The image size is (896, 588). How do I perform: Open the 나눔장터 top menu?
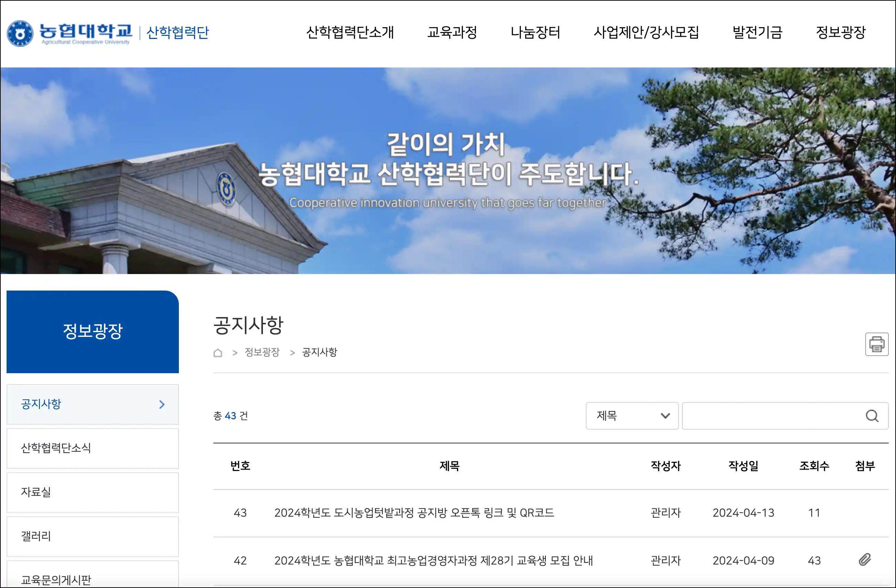[535, 32]
